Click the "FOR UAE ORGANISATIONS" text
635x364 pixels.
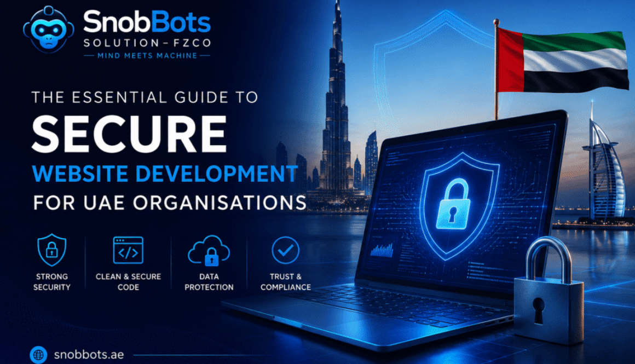[170, 203]
